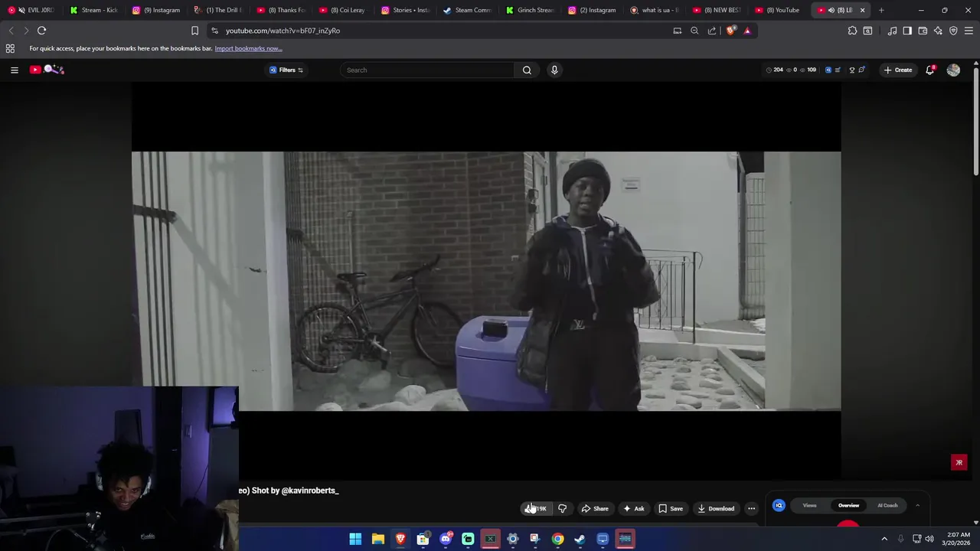This screenshot has width=980, height=551.
Task: Open the Filters control
Action: coord(286,70)
